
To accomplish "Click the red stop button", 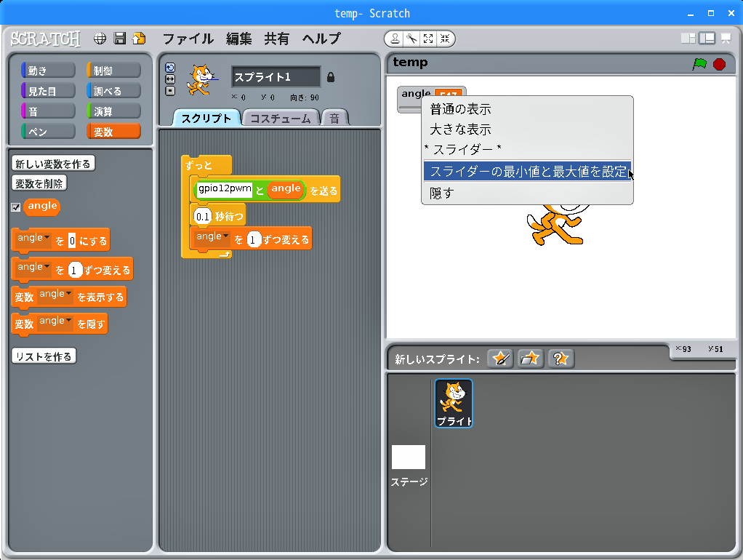I will coord(719,64).
